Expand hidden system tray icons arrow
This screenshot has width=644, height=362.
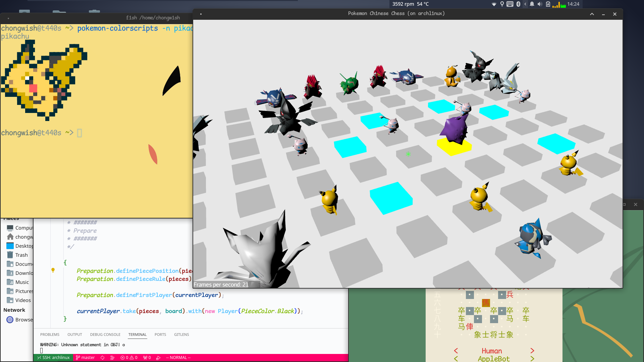pos(525,4)
